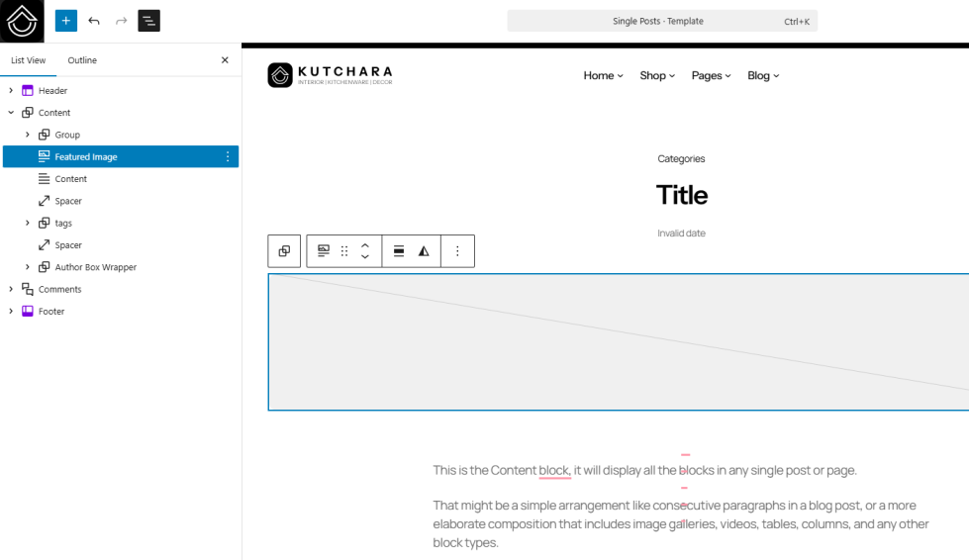Select the Featured Image placeholder in canvas
The image size is (969, 560).
point(619,342)
